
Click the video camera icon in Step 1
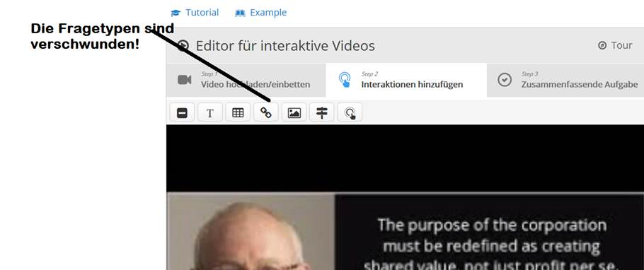pyautogui.click(x=185, y=80)
